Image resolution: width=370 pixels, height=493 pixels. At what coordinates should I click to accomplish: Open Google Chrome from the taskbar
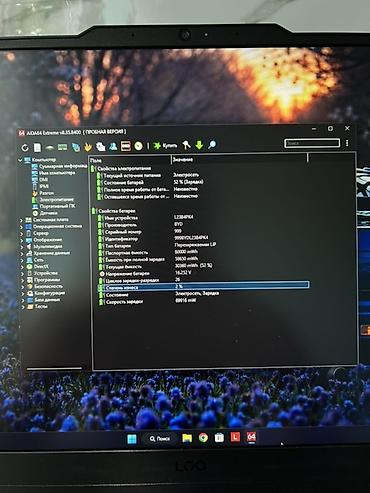[203, 438]
